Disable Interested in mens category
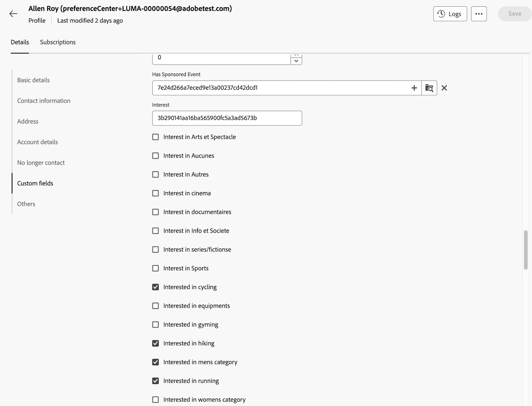Image resolution: width=532 pixels, height=406 pixels. pos(155,362)
